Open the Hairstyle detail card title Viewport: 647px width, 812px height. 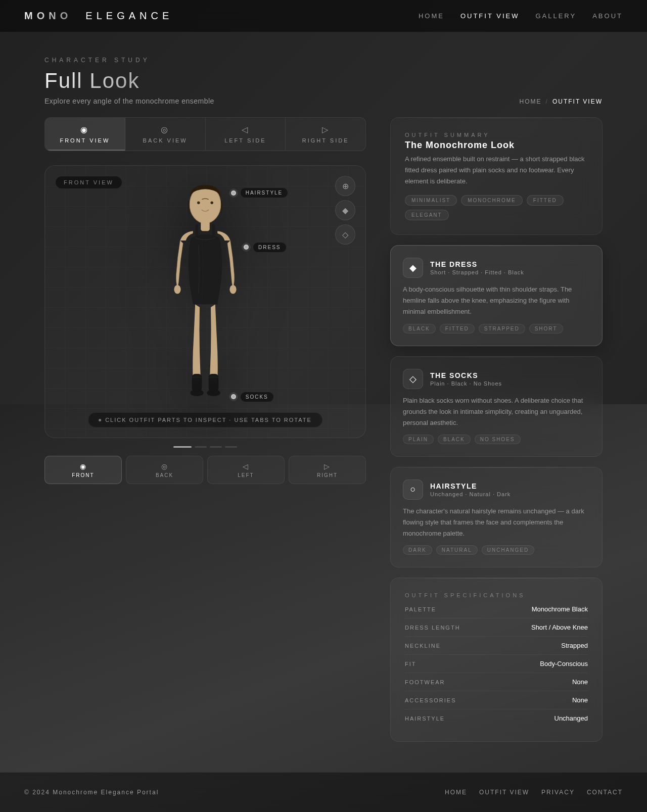click(x=453, y=486)
